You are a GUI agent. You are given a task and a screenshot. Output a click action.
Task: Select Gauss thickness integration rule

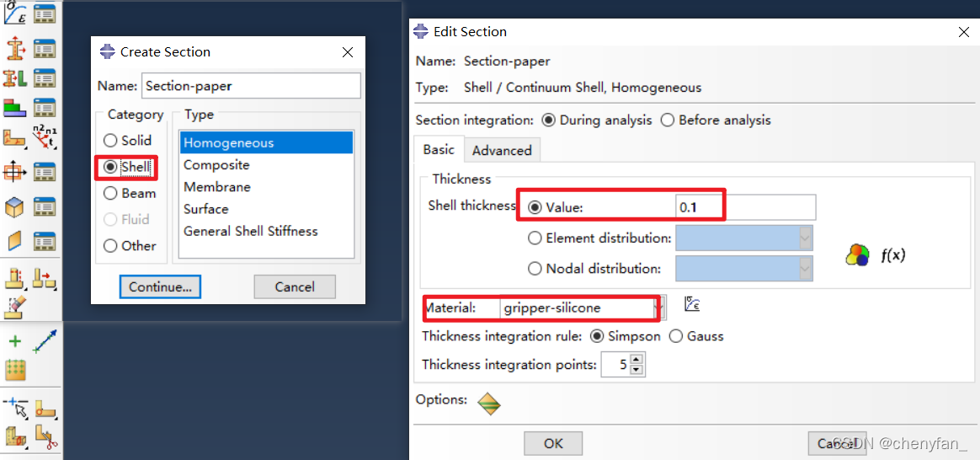676,336
